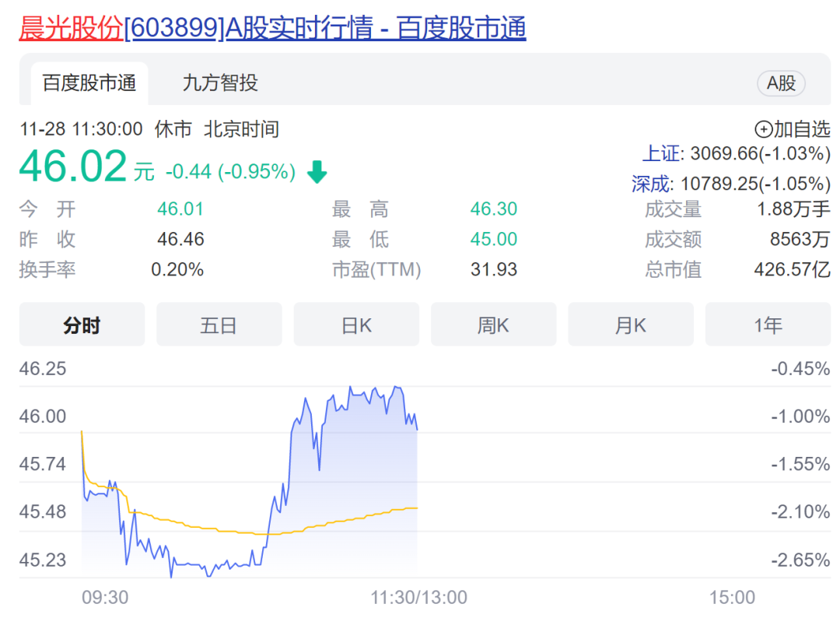840x618 pixels.
Task: Click the A股 pill button
Action: point(781,83)
